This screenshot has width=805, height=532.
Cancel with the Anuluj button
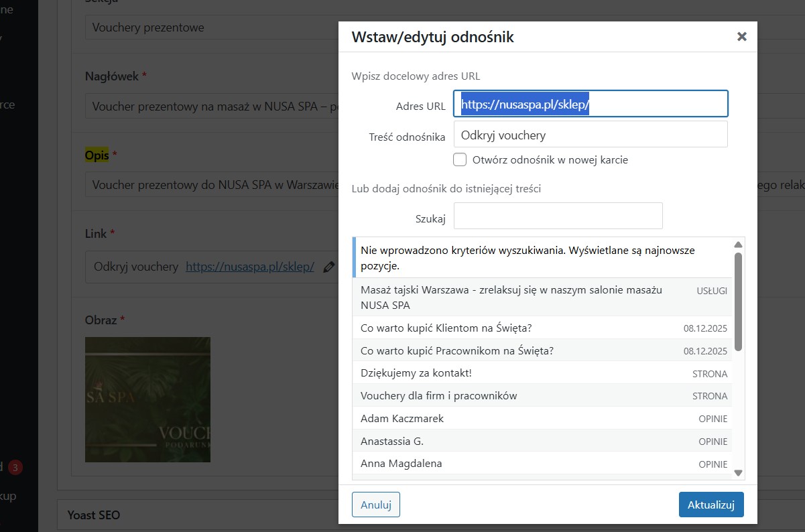point(375,505)
